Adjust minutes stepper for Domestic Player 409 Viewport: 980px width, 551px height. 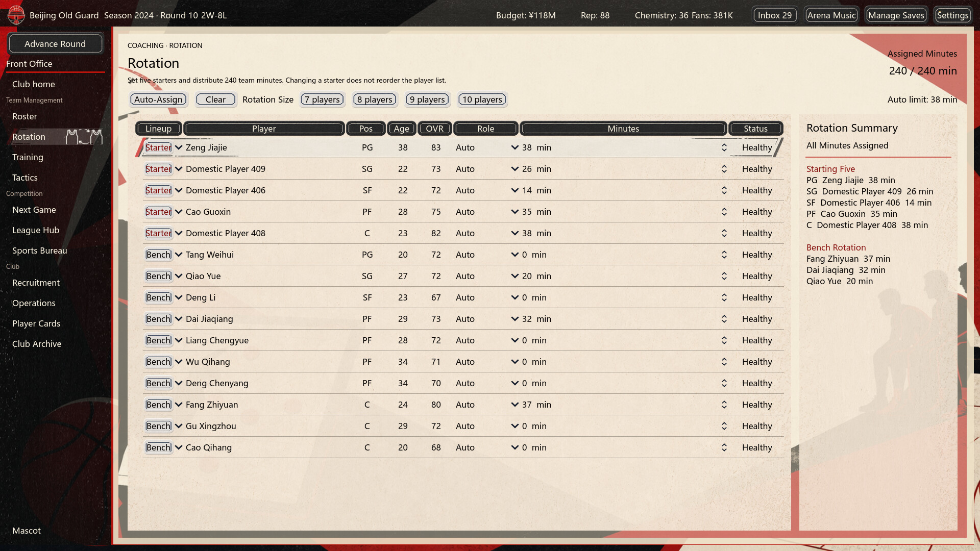pos(724,169)
